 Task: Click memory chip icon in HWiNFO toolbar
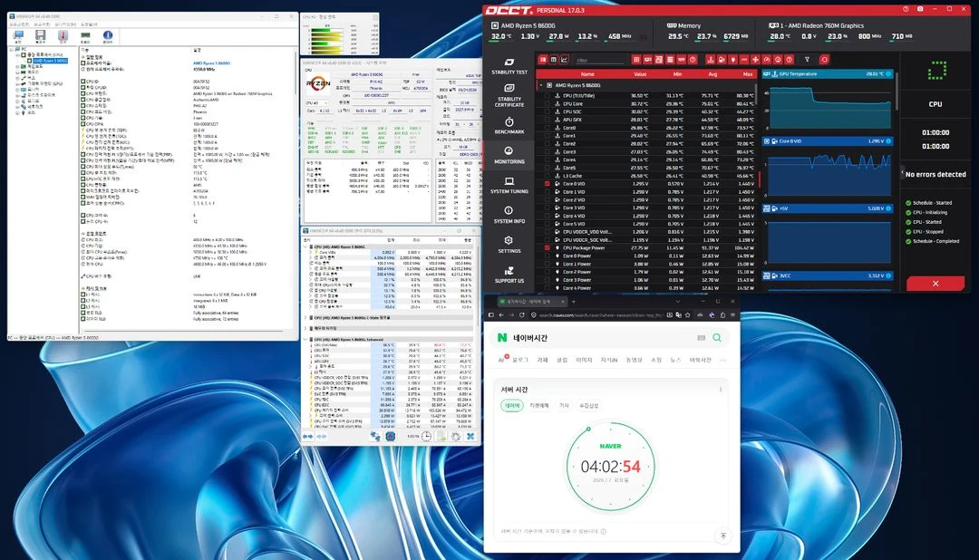tap(85, 35)
